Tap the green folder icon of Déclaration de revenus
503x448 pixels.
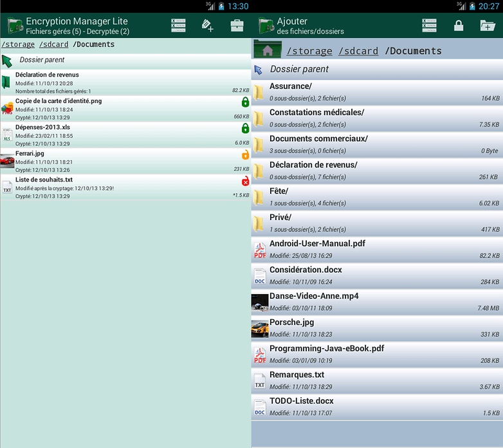(6, 82)
